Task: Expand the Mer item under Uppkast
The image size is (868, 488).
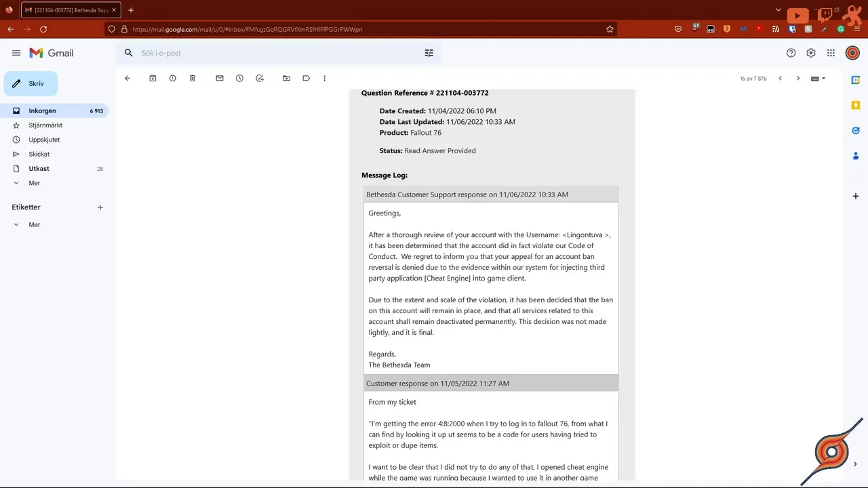Action: tap(34, 183)
